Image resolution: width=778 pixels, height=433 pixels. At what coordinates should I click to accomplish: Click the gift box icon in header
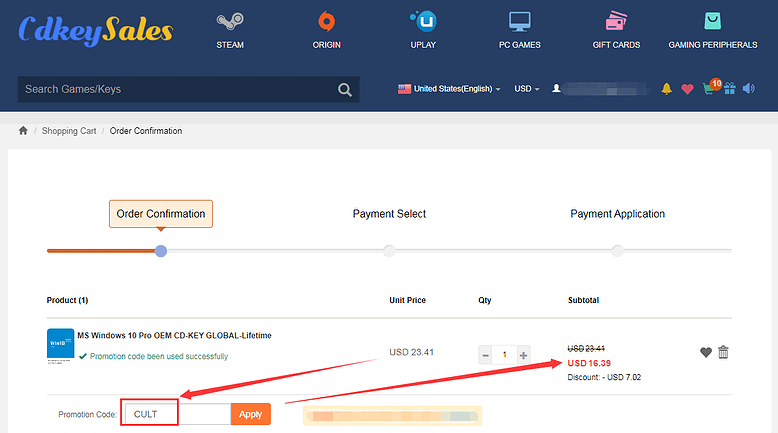click(729, 89)
